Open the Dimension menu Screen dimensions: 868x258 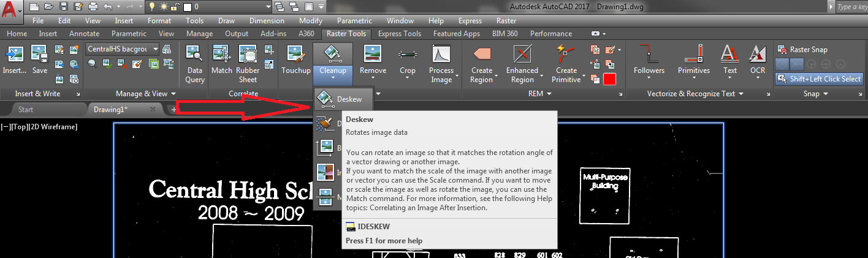[267, 21]
